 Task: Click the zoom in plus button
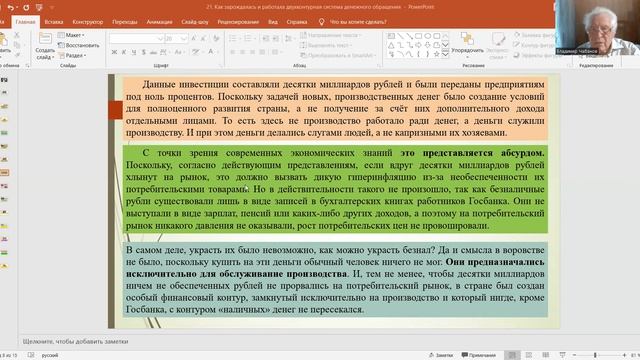[x=624, y=355]
